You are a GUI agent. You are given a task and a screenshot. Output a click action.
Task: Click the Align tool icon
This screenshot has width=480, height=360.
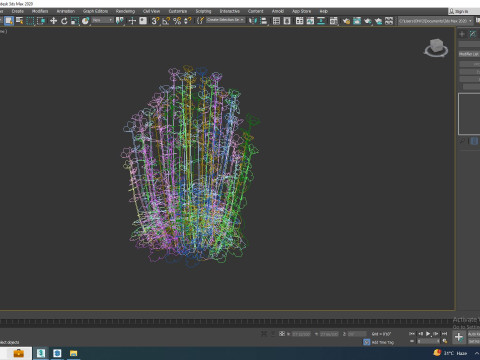point(264,21)
